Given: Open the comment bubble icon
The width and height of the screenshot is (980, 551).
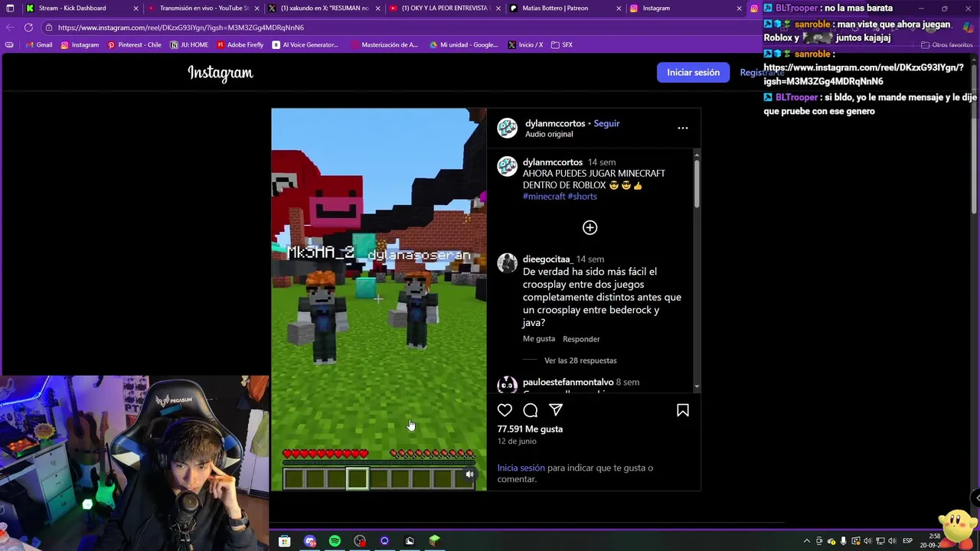Looking at the screenshot, I should point(531,410).
